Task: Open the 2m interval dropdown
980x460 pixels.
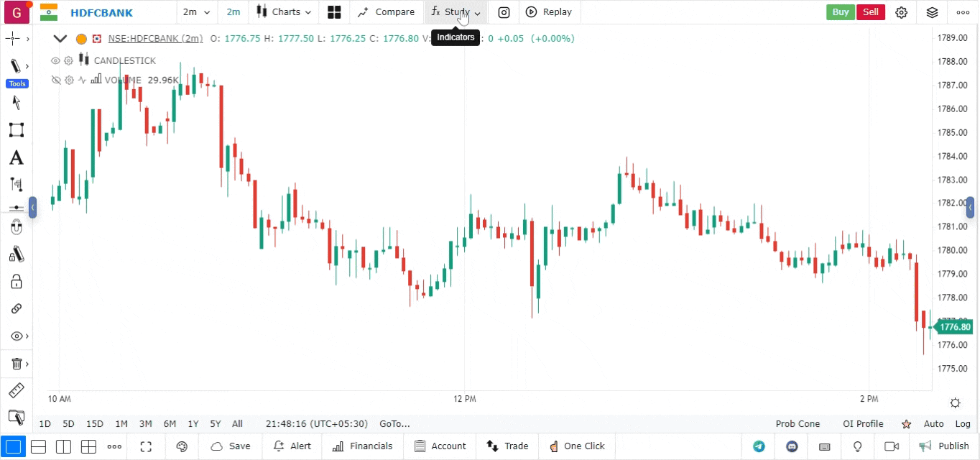Action: click(x=196, y=12)
